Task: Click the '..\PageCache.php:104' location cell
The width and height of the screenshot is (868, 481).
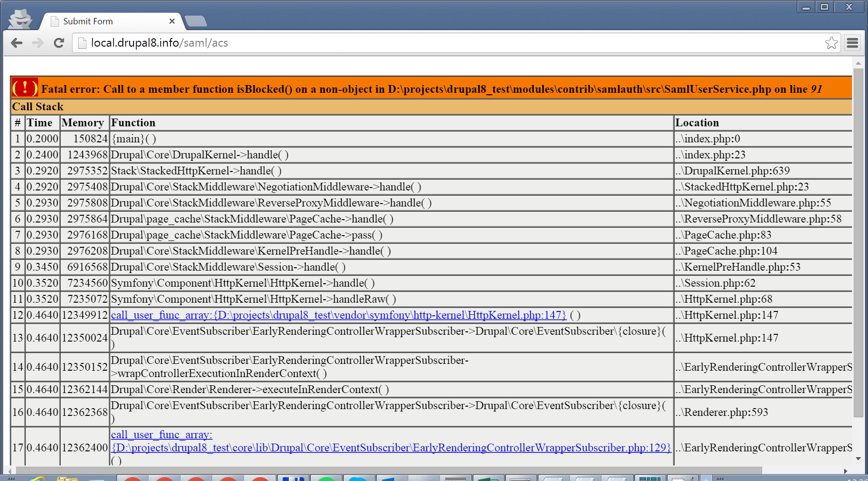Action: pyautogui.click(x=763, y=251)
